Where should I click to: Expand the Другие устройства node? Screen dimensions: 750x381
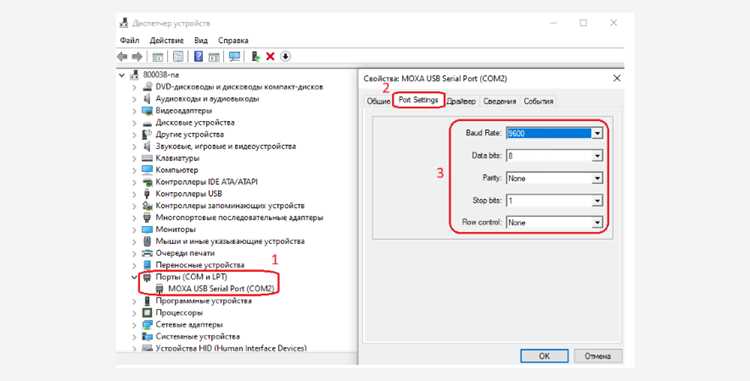134,135
